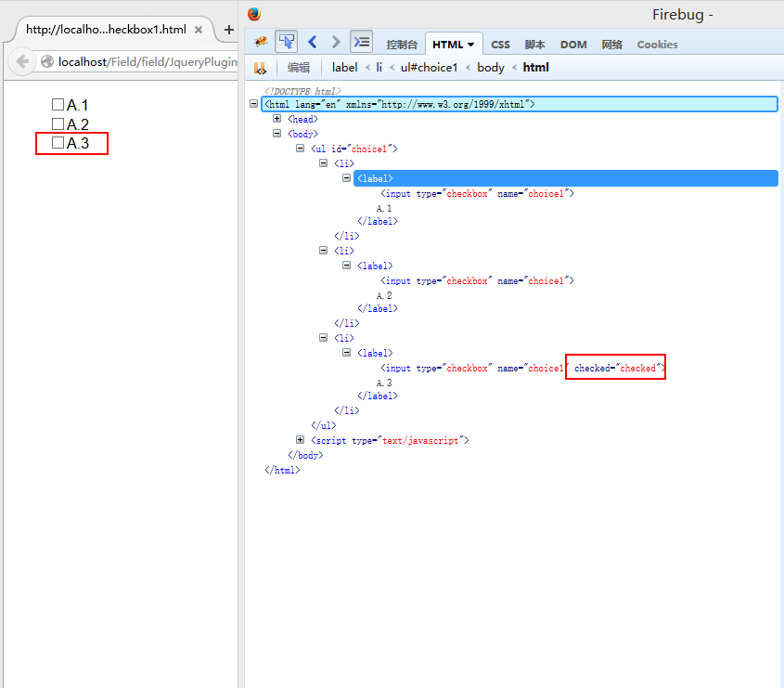The width and height of the screenshot is (784, 688).
Task: Collapse the body node
Action: click(277, 133)
